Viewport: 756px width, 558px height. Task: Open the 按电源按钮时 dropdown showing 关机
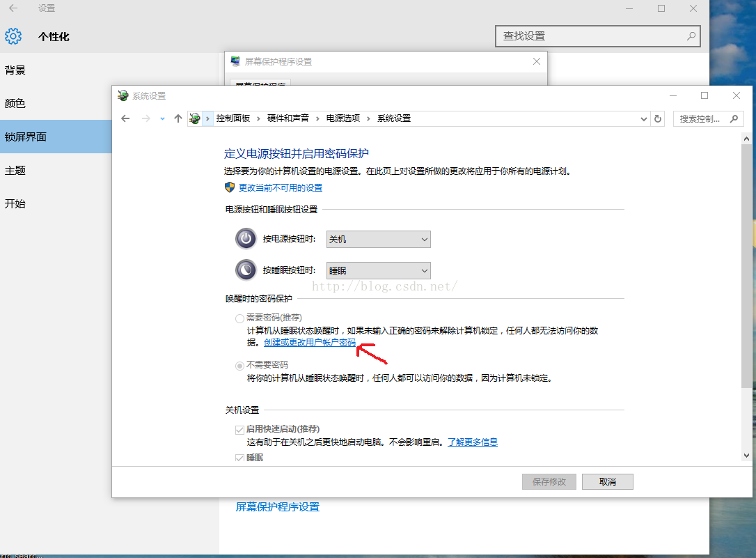point(379,239)
